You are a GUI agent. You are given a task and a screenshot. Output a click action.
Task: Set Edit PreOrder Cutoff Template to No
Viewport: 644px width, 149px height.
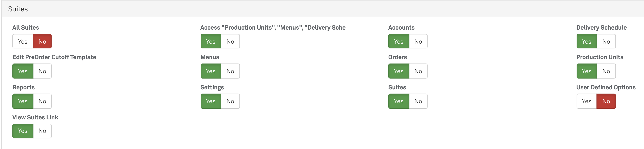tap(42, 71)
